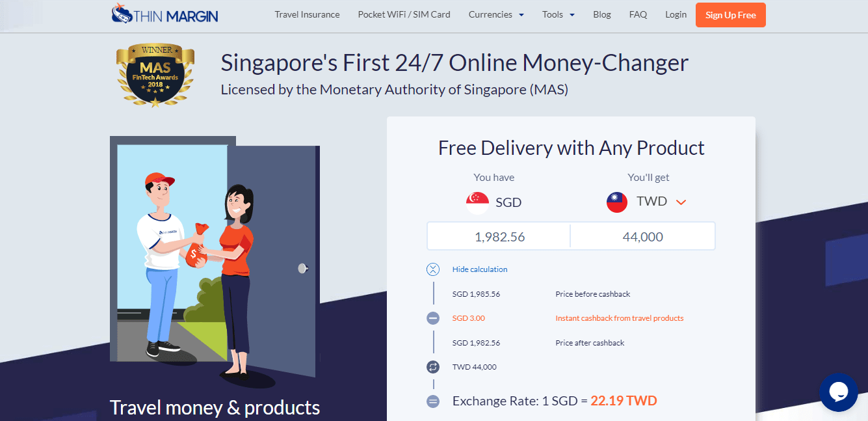This screenshot has width=868, height=421.
Task: Click the minus icon beside SGD 3.00
Action: 433,318
